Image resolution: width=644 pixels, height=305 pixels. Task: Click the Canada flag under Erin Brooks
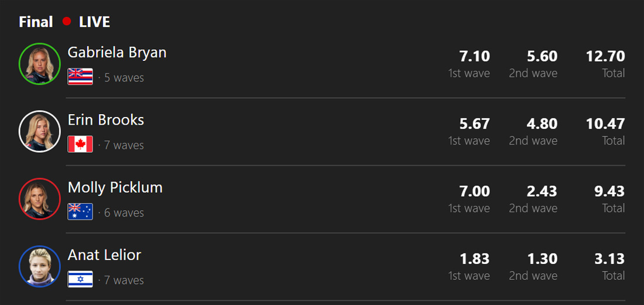point(80,144)
